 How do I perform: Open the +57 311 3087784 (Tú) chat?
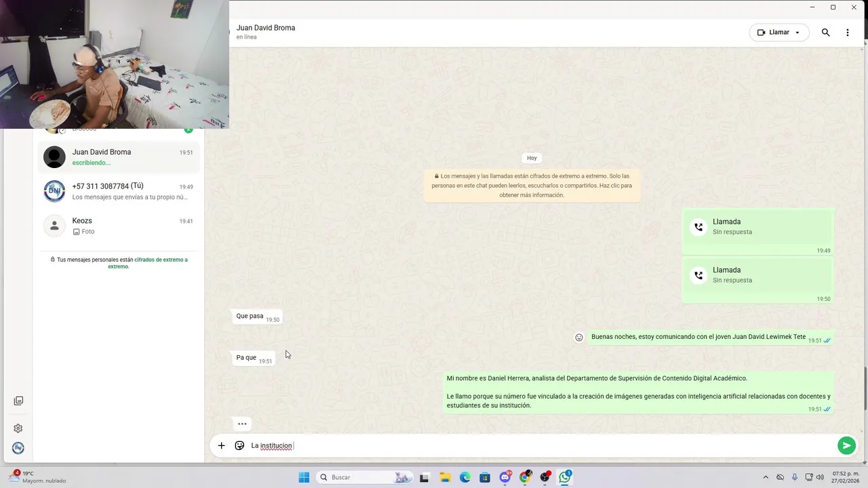(119, 191)
